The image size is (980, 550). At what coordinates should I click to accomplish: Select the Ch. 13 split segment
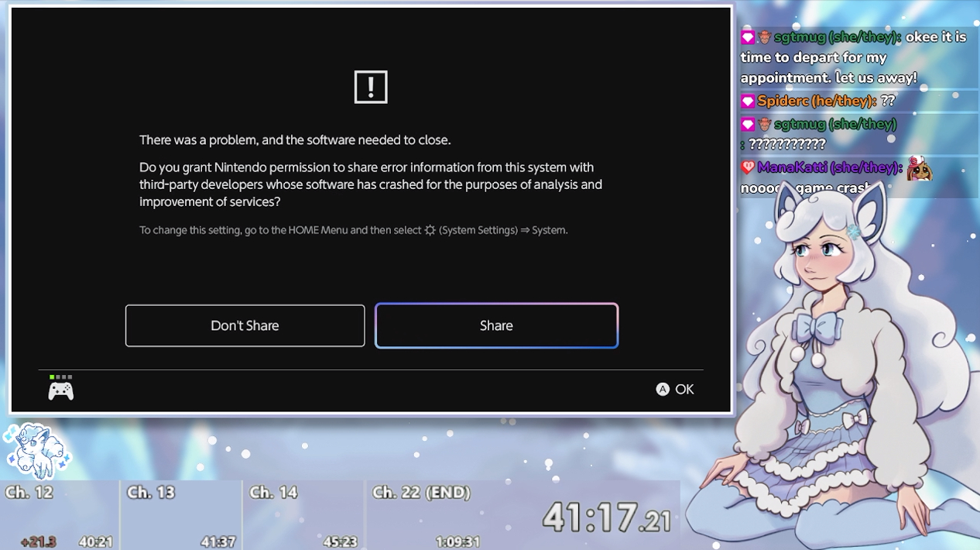pos(181,515)
